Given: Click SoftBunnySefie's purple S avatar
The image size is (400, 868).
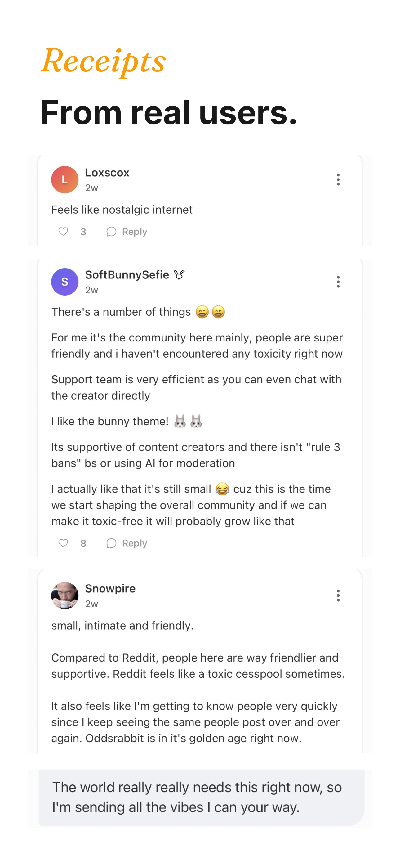Looking at the screenshot, I should coord(64,282).
